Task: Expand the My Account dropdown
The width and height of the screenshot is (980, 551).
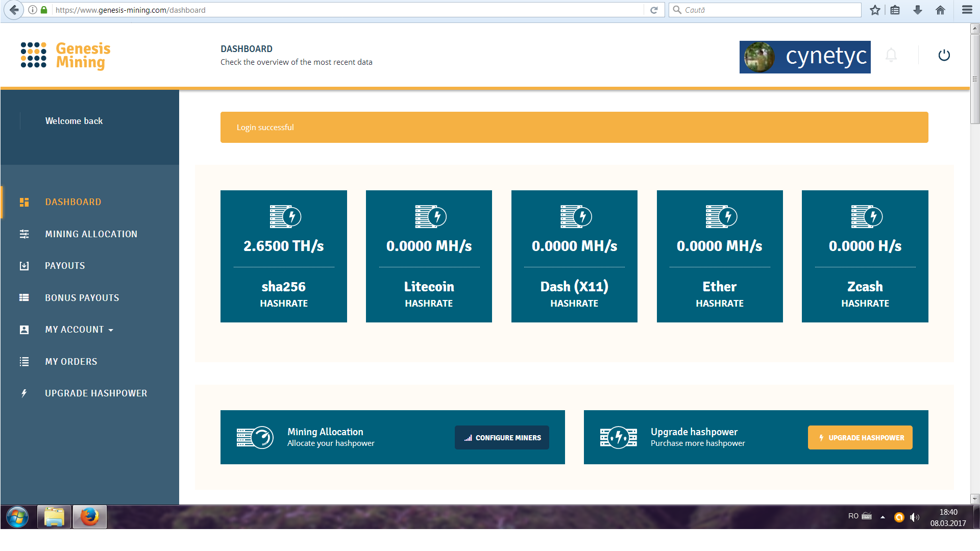Action: [79, 330]
